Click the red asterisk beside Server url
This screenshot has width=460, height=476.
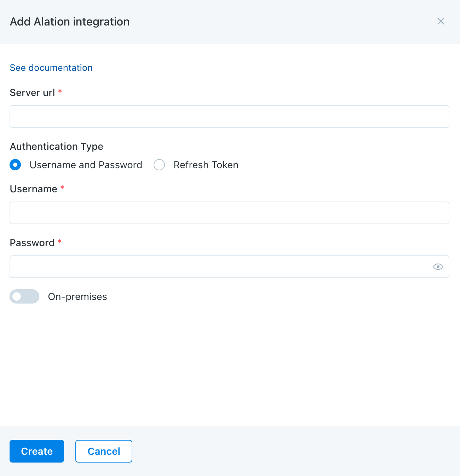[60, 92]
